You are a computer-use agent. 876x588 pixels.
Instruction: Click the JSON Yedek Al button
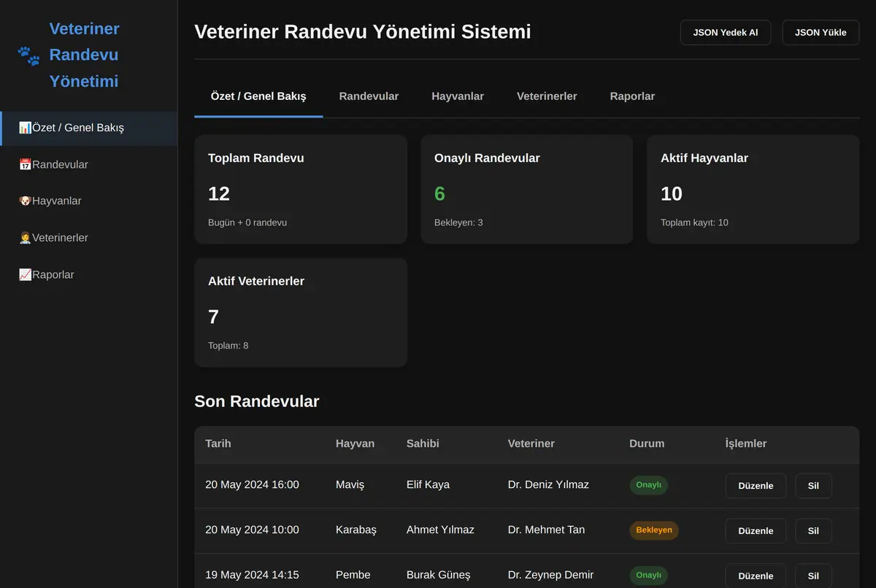point(726,33)
